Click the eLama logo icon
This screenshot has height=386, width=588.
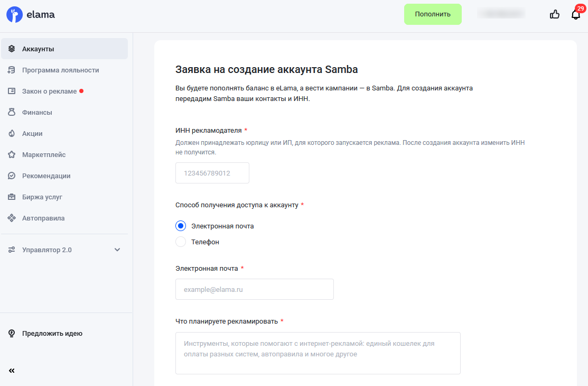point(14,15)
